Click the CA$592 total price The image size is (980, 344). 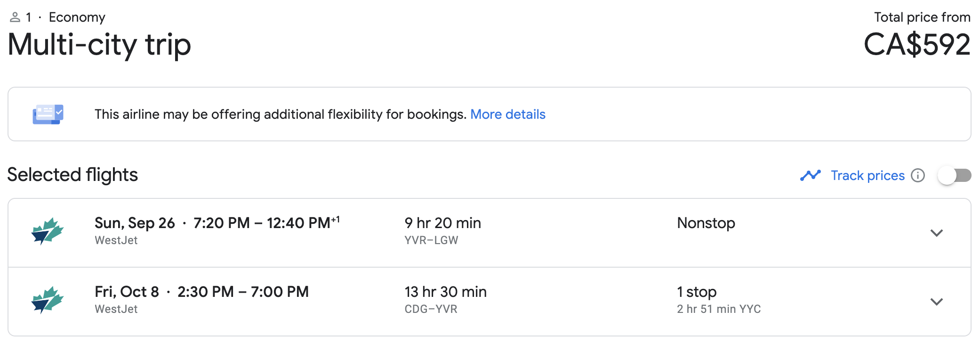click(917, 45)
